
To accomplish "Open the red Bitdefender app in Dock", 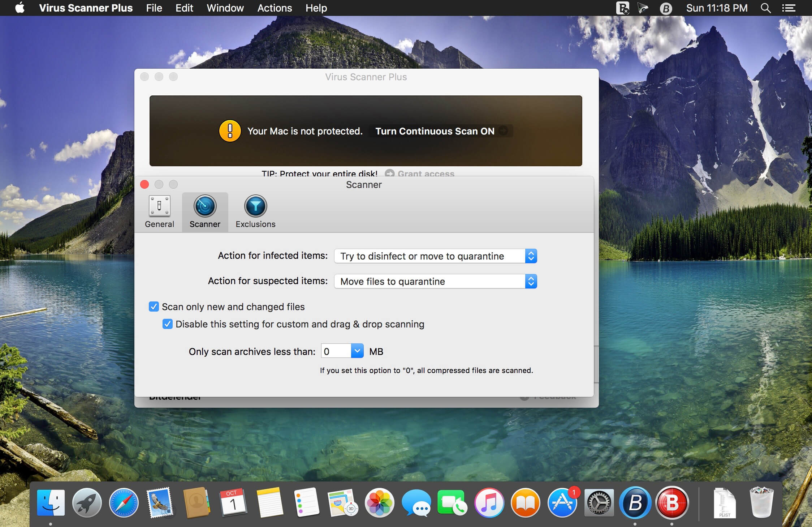I will click(671, 502).
